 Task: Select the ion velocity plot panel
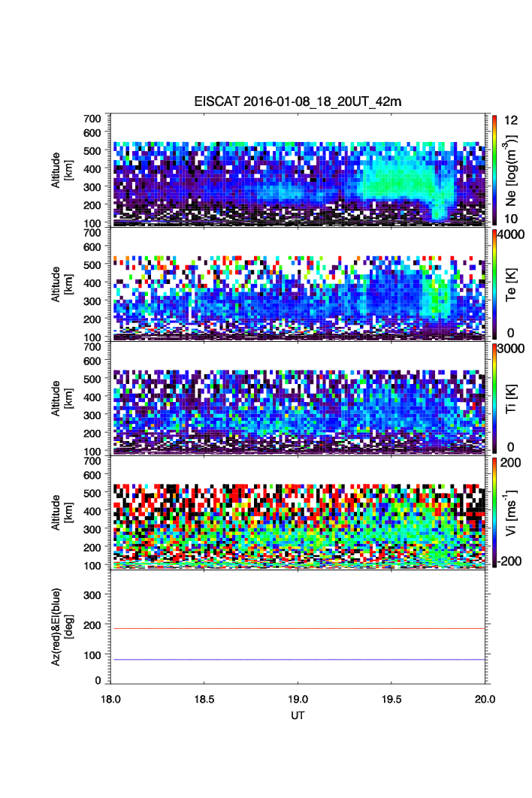click(x=299, y=512)
